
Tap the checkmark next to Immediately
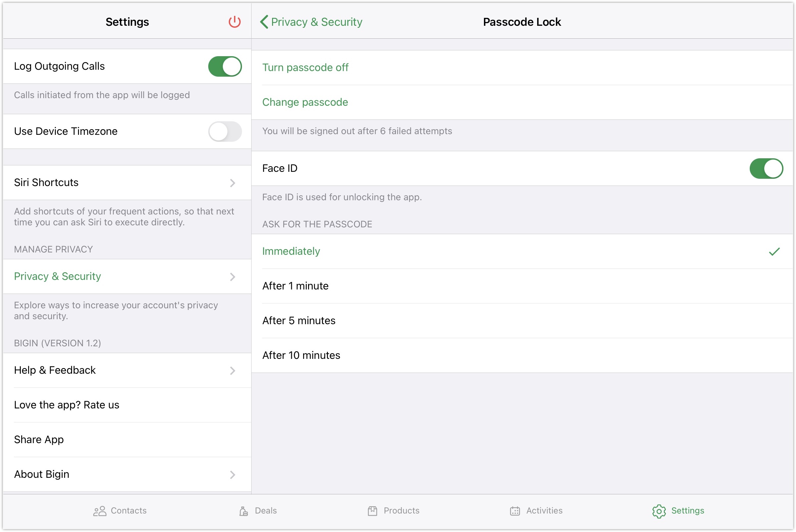[774, 251]
